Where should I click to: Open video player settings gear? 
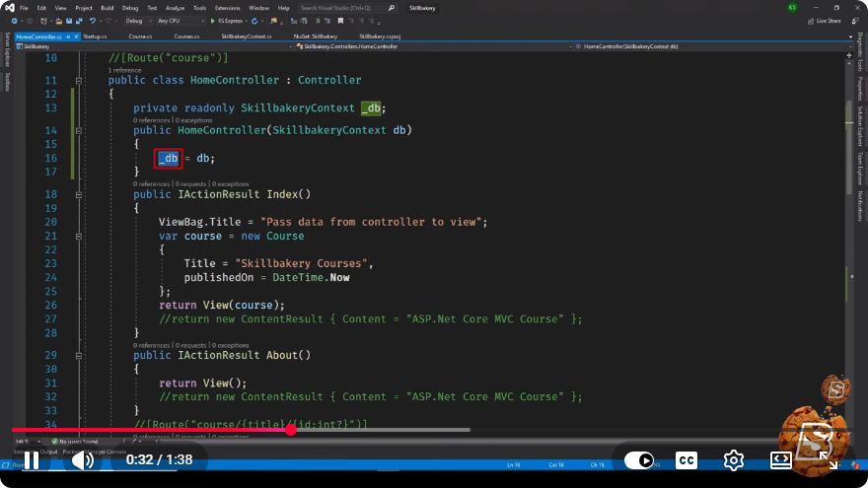734,460
